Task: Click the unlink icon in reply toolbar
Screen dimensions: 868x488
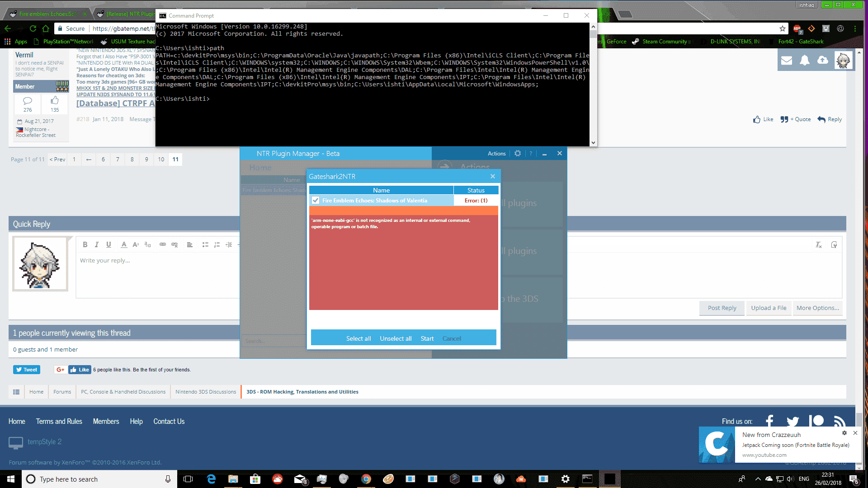Action: coord(175,244)
